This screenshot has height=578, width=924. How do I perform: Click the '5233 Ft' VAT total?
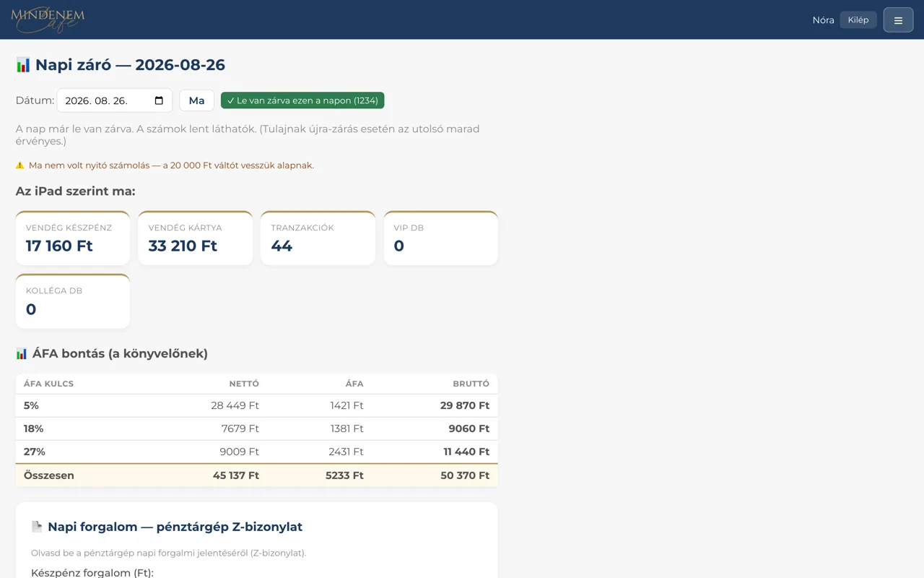(x=344, y=475)
